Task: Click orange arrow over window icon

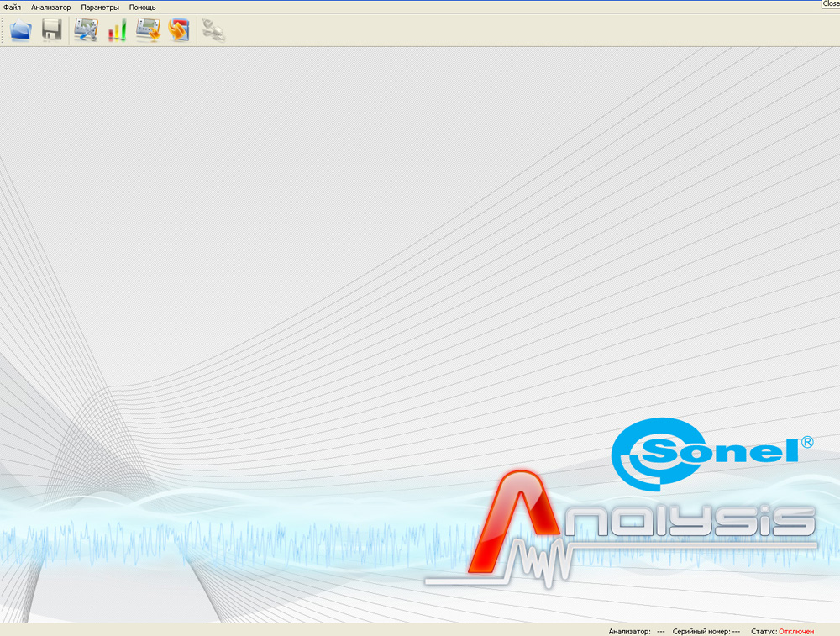Action: (x=179, y=30)
